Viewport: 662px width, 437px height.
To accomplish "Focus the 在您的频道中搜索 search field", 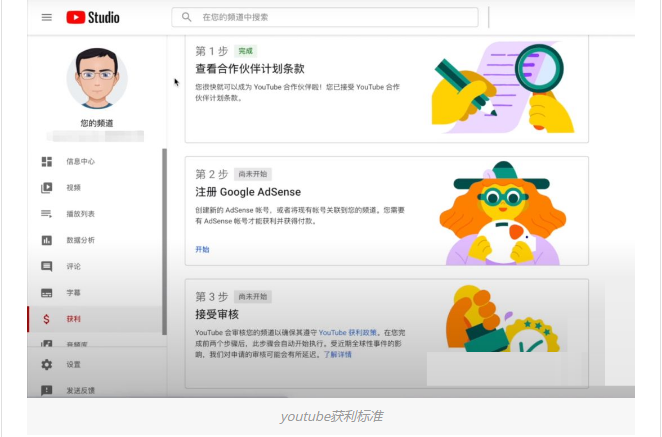I will tap(325, 17).
